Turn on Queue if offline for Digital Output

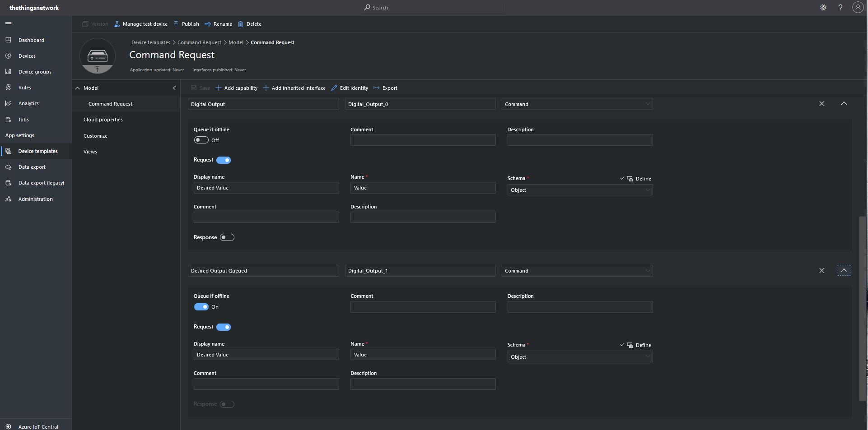(x=201, y=140)
